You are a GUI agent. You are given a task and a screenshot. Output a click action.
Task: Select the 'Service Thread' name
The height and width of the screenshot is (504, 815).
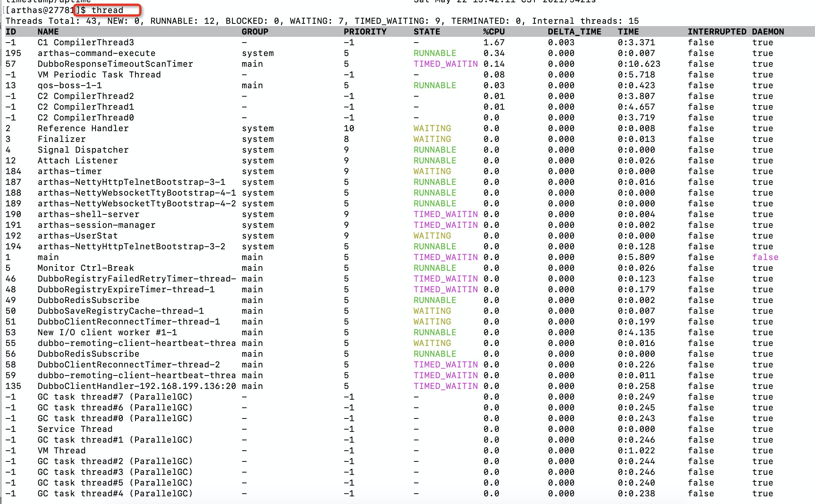point(75,429)
